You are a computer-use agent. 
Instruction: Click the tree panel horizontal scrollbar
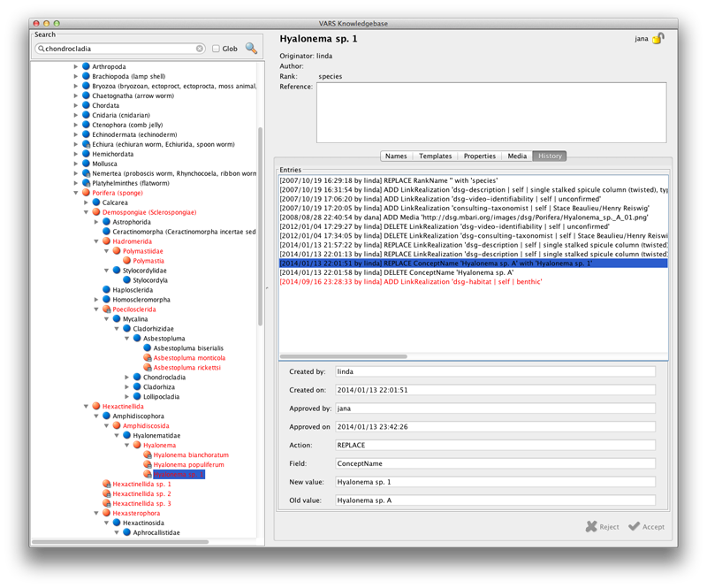coord(120,541)
